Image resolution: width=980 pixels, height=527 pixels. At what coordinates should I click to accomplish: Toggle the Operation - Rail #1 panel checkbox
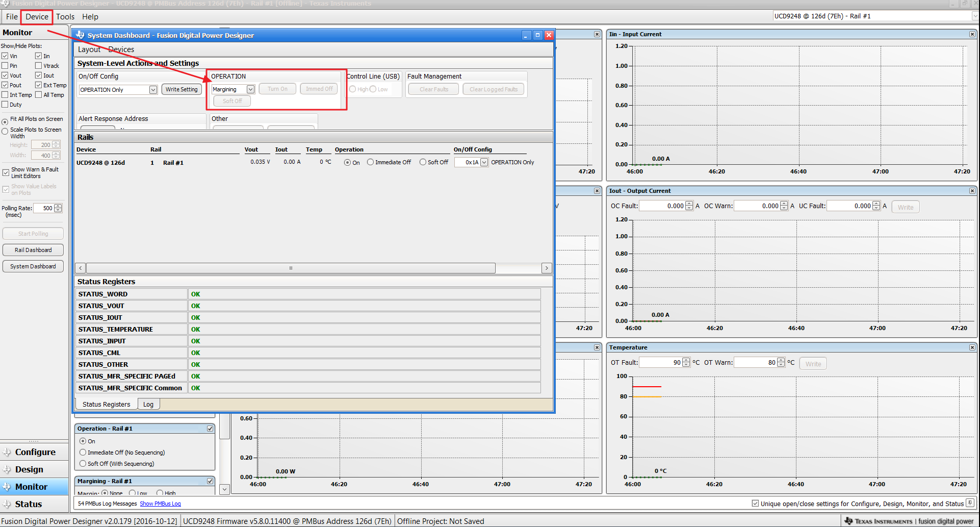click(x=210, y=429)
